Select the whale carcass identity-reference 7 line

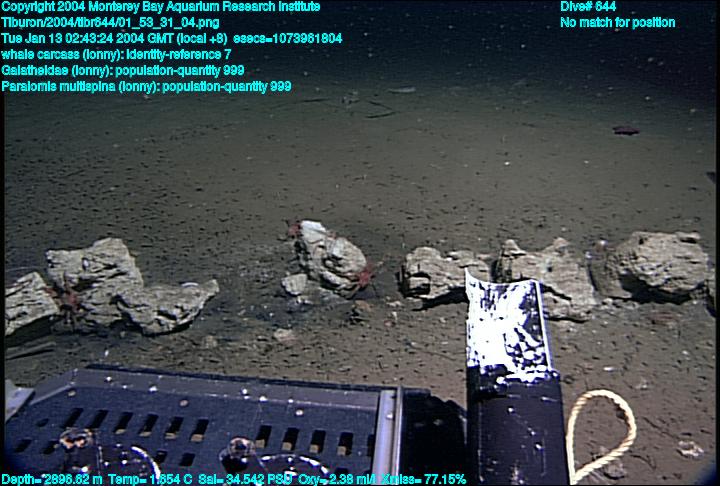116,55
